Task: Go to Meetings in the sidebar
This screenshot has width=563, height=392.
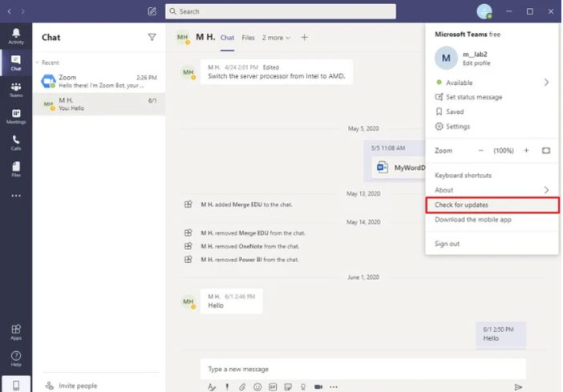Action: [16, 115]
